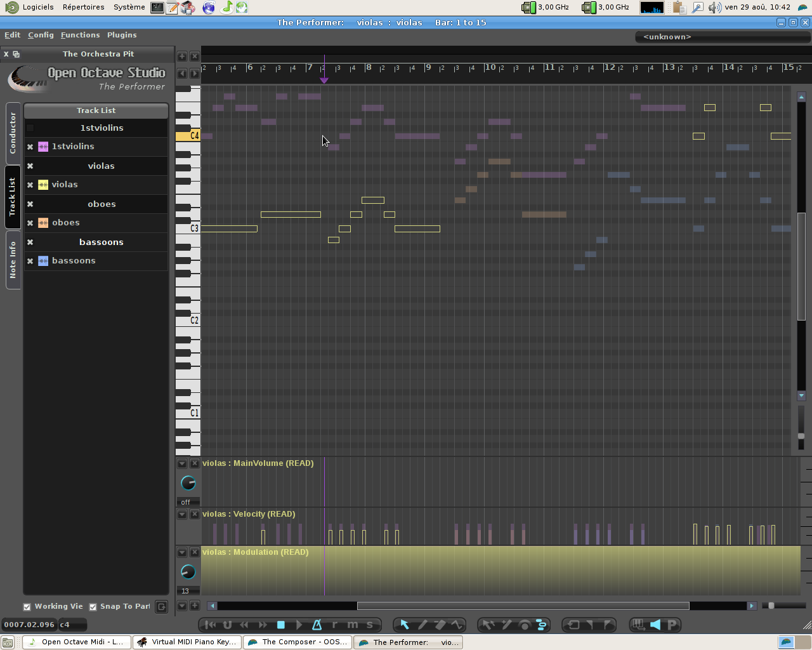Click the looped-rectangle icon in the toolbar

coord(573,625)
